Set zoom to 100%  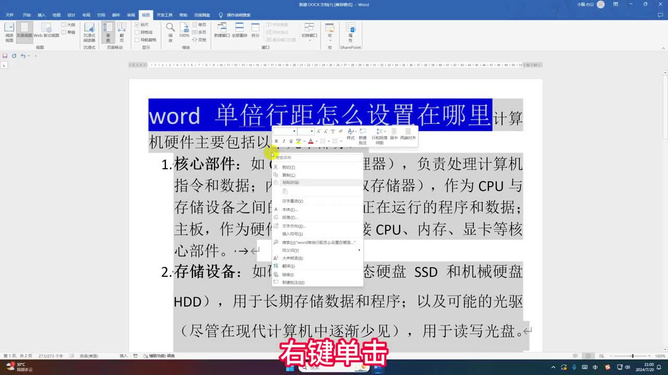pos(184,31)
